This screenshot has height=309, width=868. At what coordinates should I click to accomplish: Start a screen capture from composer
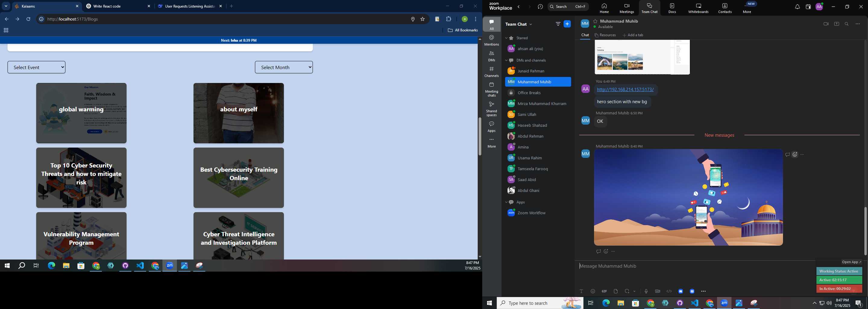pyautogui.click(x=627, y=291)
